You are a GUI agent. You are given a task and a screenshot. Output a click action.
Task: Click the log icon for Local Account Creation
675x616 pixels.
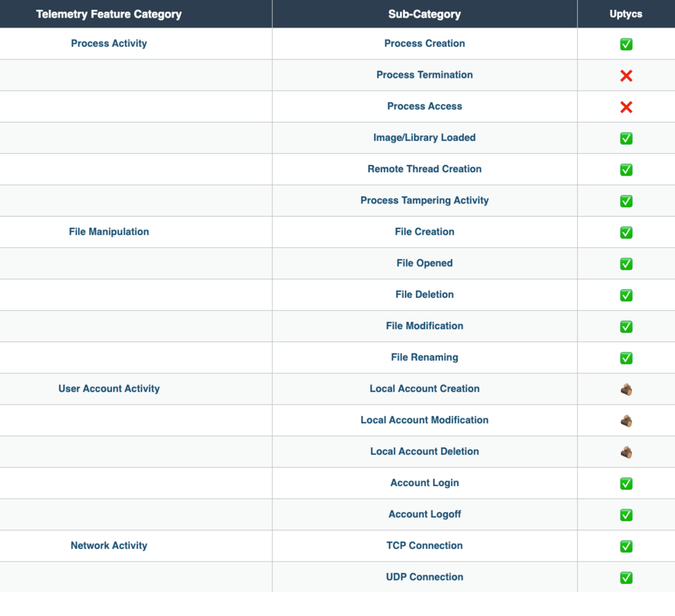pos(626,390)
